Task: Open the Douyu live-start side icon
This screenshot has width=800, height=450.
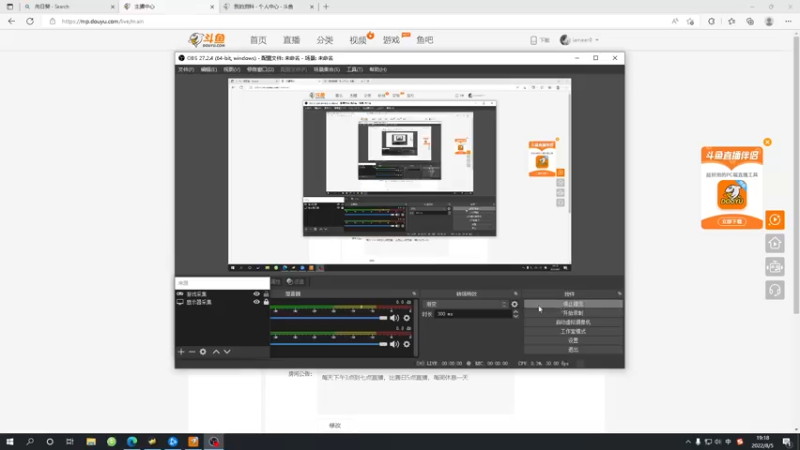Action: point(774,220)
